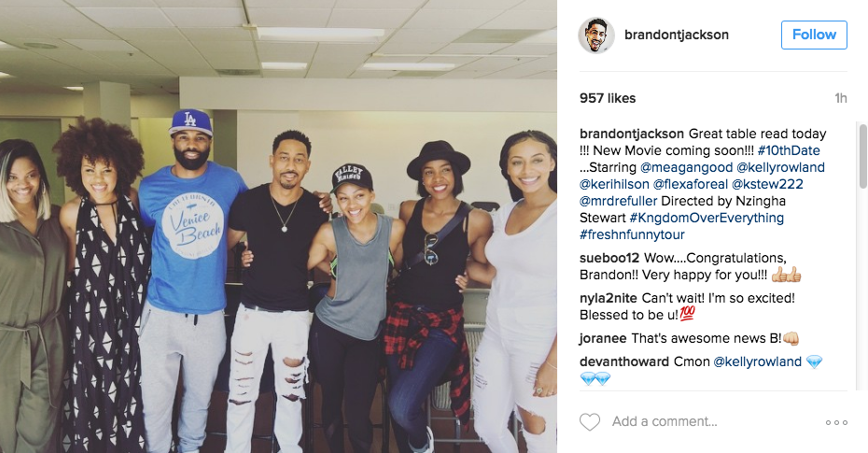Open the #freshnfunnytour hashtag
The image size is (868, 453).
632,234
